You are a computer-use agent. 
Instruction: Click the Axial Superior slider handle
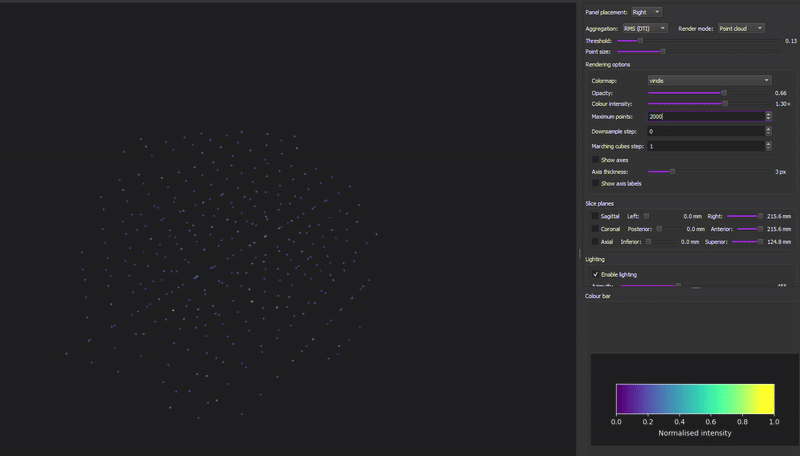coord(760,242)
